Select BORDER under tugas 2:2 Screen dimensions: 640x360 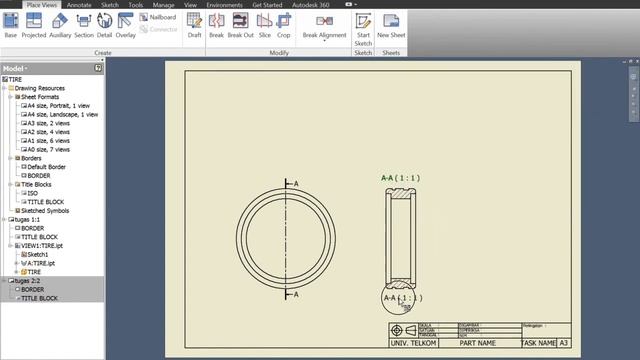point(29,289)
